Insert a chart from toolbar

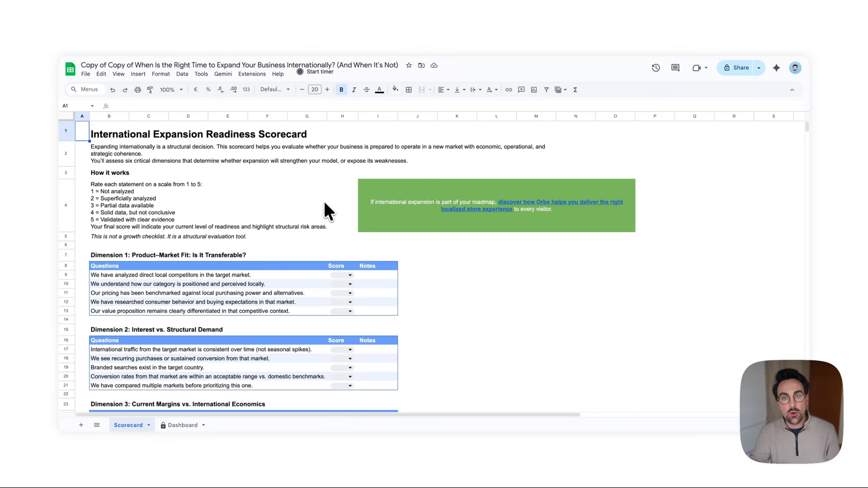coord(534,90)
